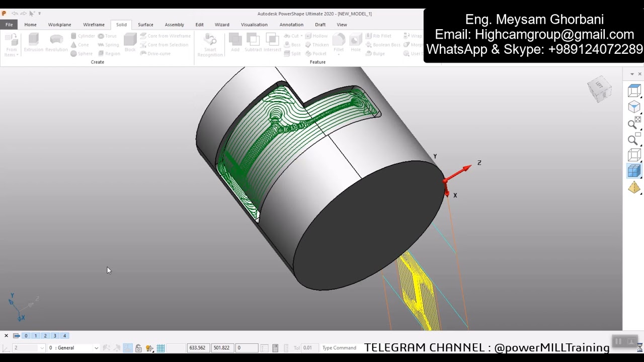644x362 pixels.
Task: Select the Boolean Boss feature
Action: click(x=383, y=45)
